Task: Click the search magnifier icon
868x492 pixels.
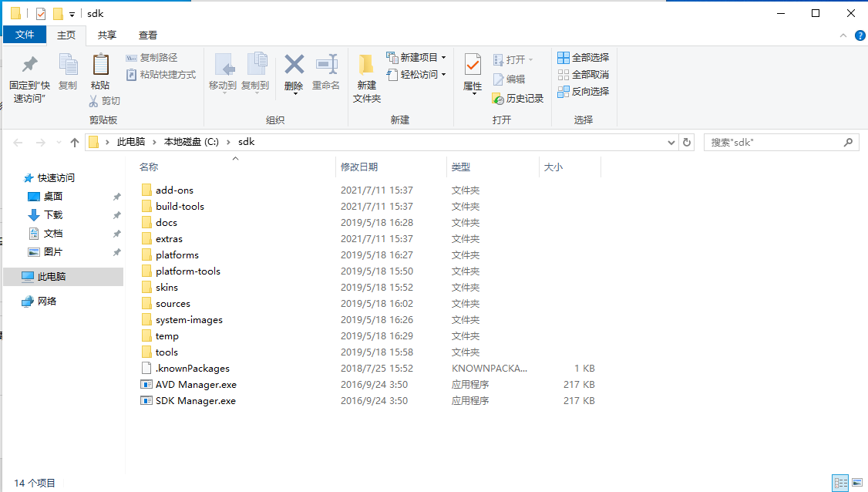Action: point(848,143)
